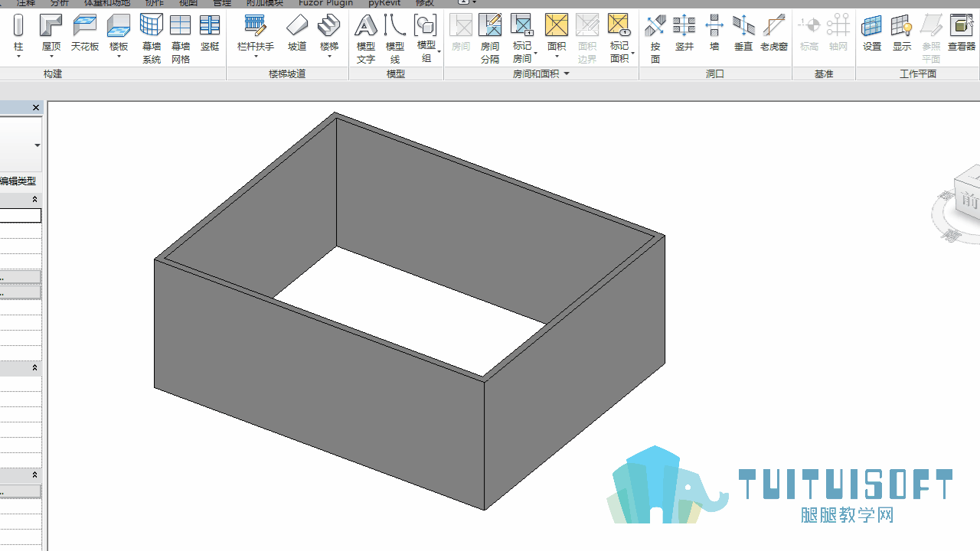Select the 墙 wall opening tool
This screenshot has width=980, height=551.
(x=714, y=34)
